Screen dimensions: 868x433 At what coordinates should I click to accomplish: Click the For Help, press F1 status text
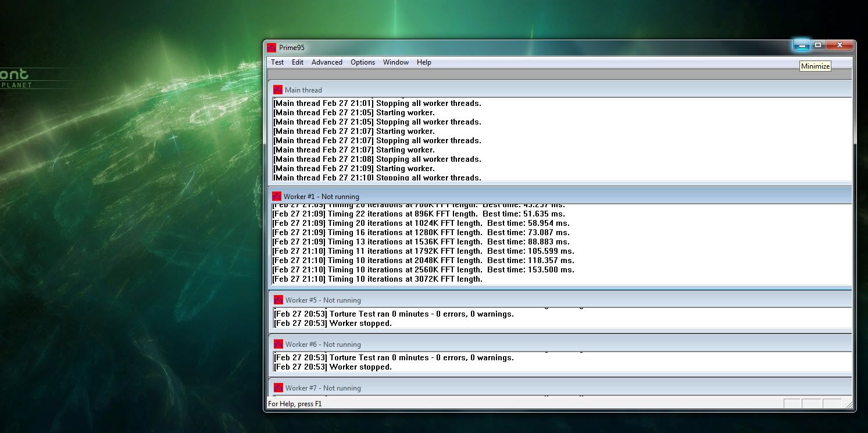tap(295, 403)
